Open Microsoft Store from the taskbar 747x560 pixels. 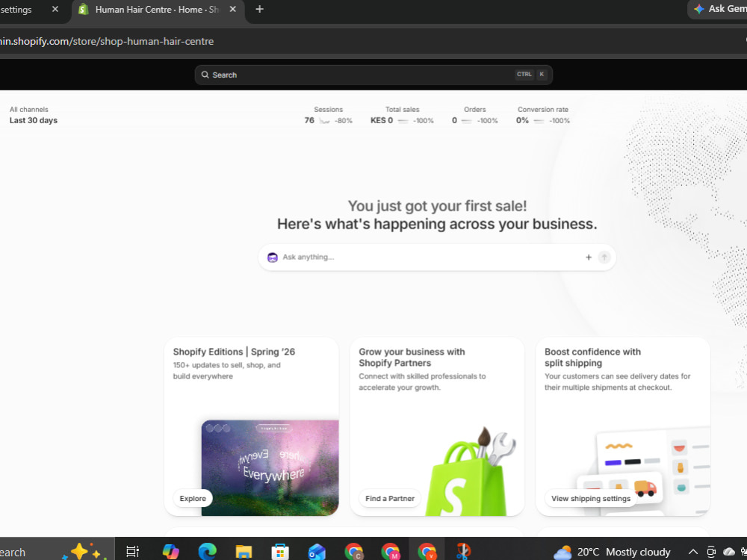click(x=280, y=552)
